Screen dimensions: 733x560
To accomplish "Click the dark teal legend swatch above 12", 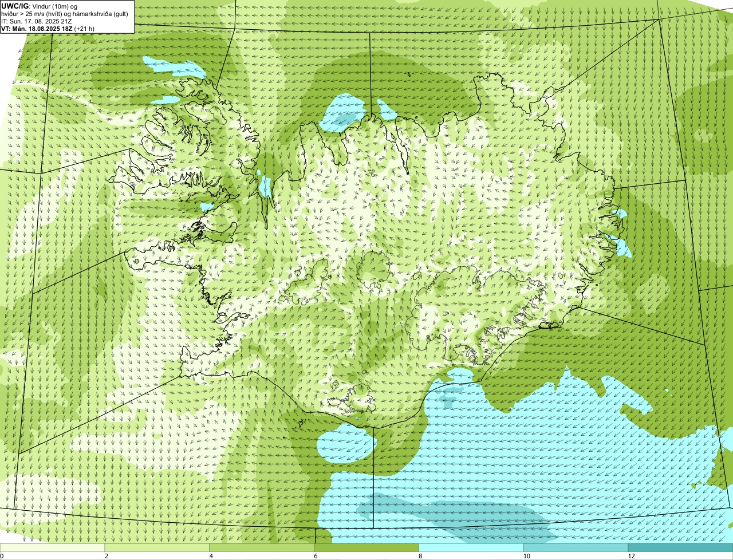I will coord(681,547).
